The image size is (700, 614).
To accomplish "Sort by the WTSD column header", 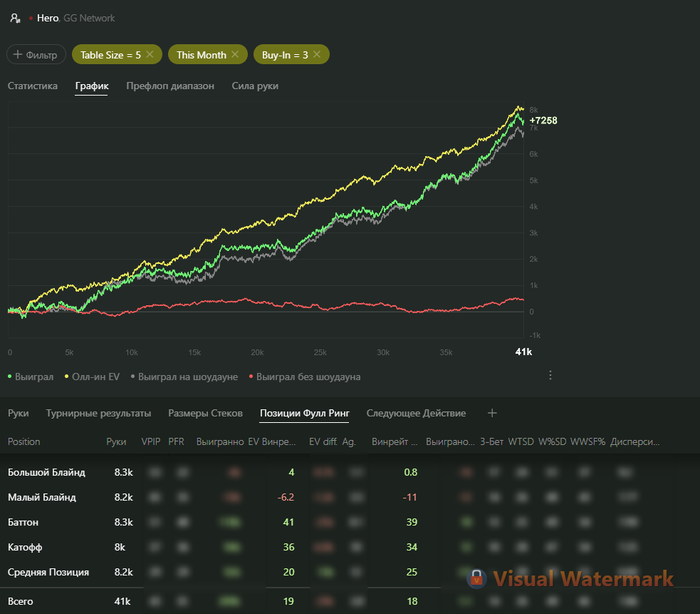I will tap(521, 442).
